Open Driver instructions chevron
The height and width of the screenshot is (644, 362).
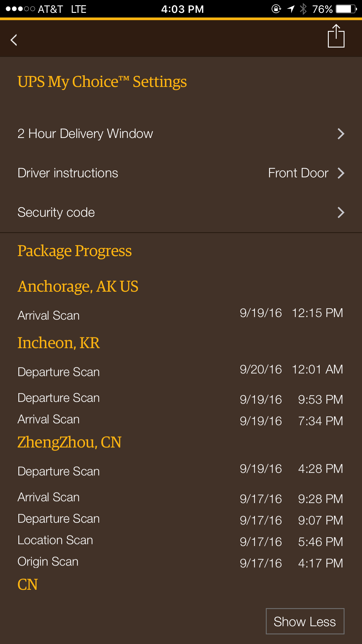point(341,173)
